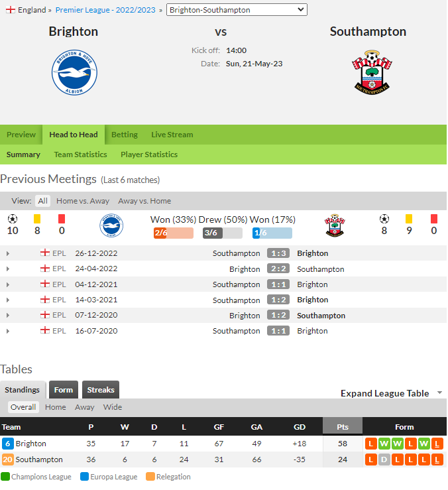Expand League Table arrow
The image size is (448, 490).
tap(440, 393)
